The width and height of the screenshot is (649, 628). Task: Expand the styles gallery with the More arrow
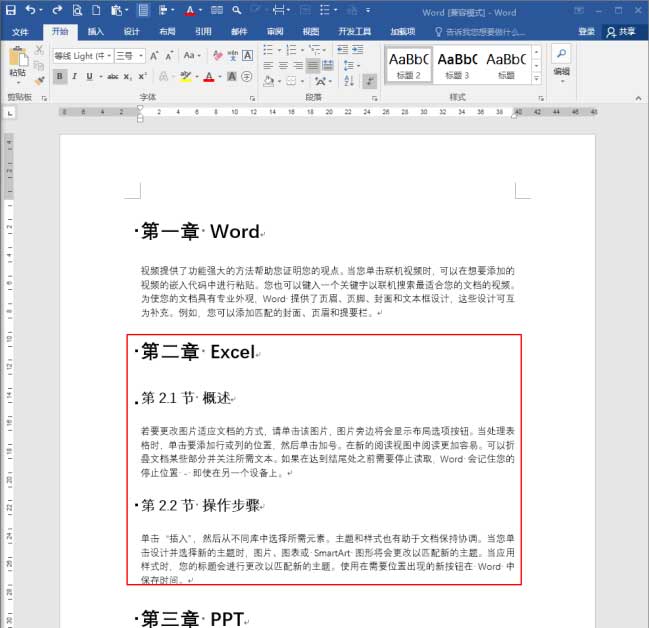click(x=536, y=78)
